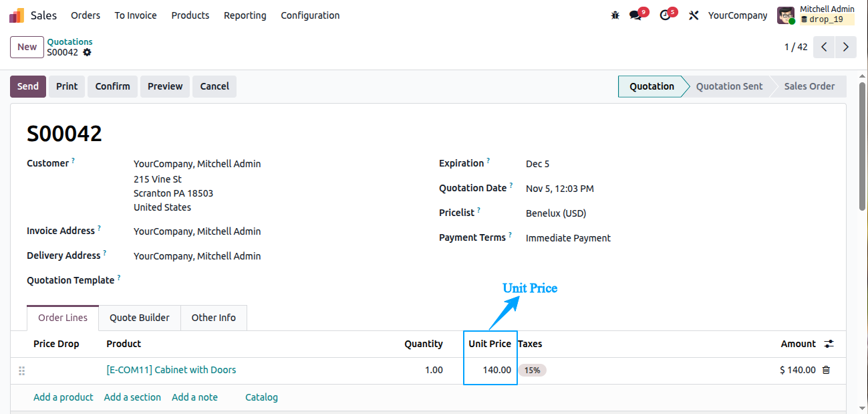This screenshot has height=414, width=868.
Task: Open the Delivery Address dropdown field
Action: pos(197,256)
